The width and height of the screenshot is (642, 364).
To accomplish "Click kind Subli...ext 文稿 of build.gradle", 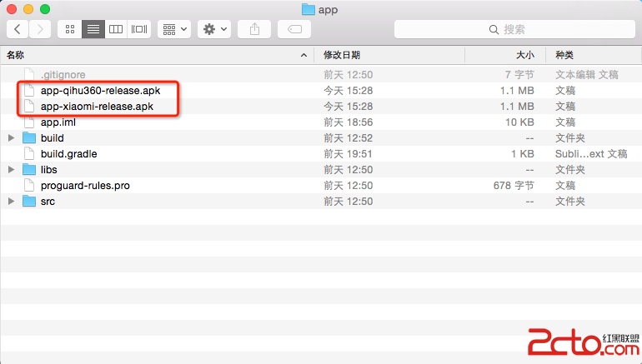I will tap(591, 154).
